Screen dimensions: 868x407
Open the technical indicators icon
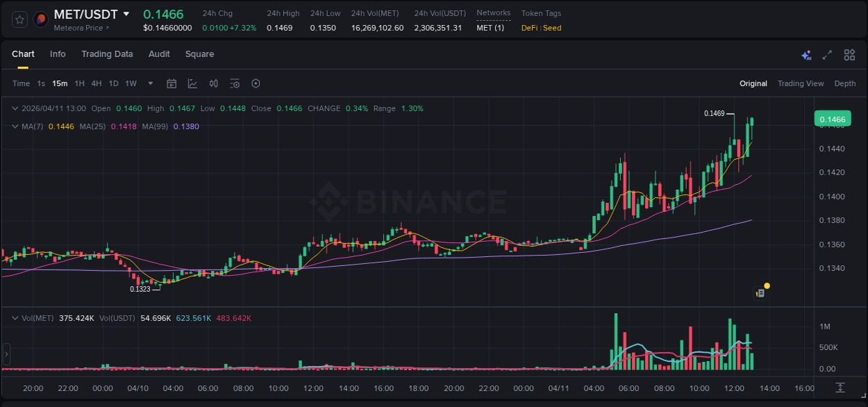pyautogui.click(x=192, y=83)
